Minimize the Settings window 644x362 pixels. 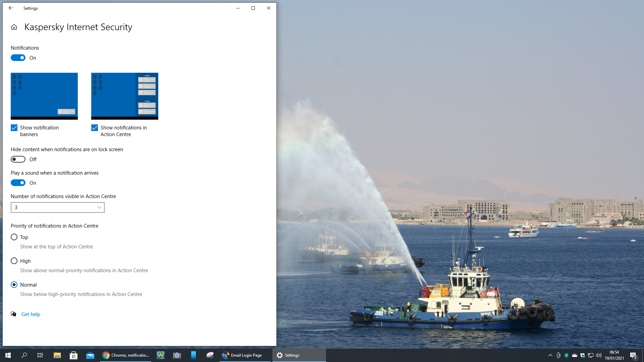[x=238, y=8]
